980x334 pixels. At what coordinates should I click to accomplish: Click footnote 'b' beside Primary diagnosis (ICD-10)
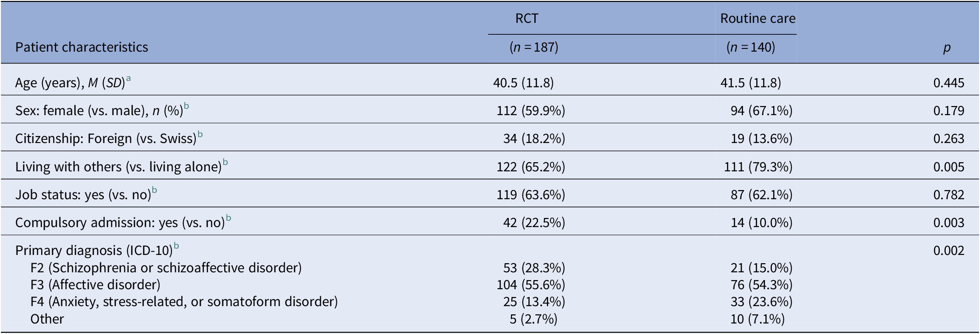click(x=176, y=246)
